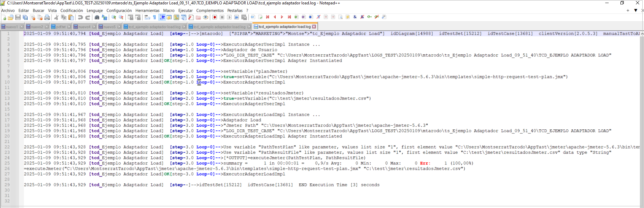The image size is (644, 208).
Task: Start macro recording with red record icon
Action: point(215,17)
